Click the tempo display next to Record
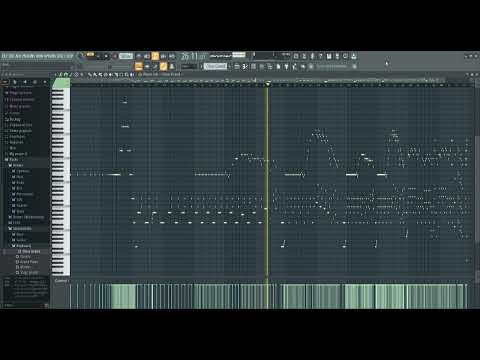This screenshot has height=360, width=480. pyautogui.click(x=126, y=56)
